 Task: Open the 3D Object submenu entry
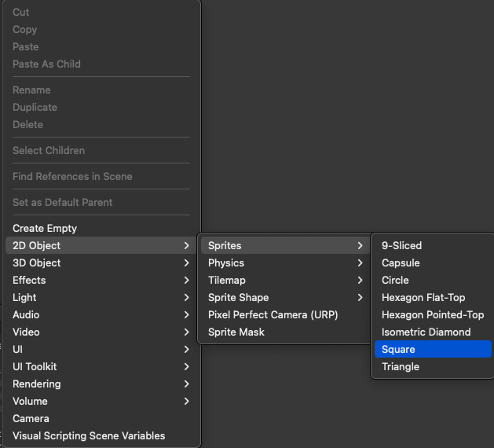point(101,263)
